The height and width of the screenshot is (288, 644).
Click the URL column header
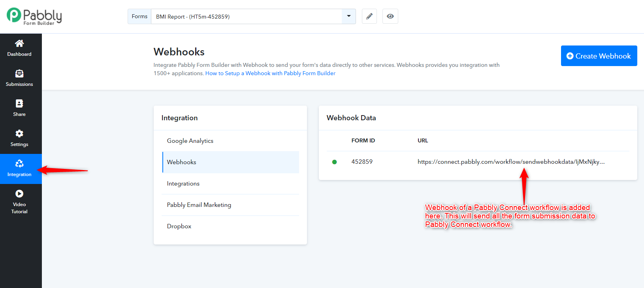coord(423,140)
